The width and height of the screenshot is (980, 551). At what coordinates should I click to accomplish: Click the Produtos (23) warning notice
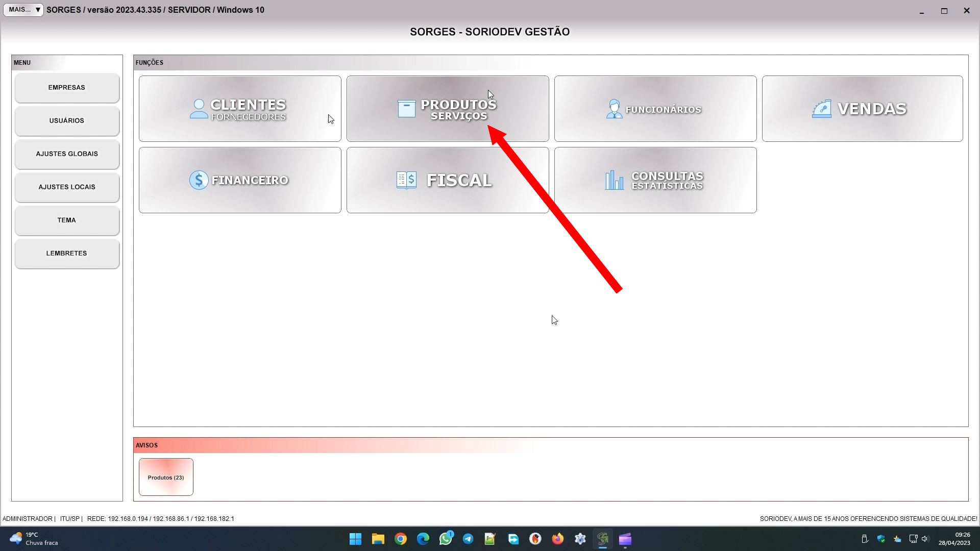[x=166, y=477]
